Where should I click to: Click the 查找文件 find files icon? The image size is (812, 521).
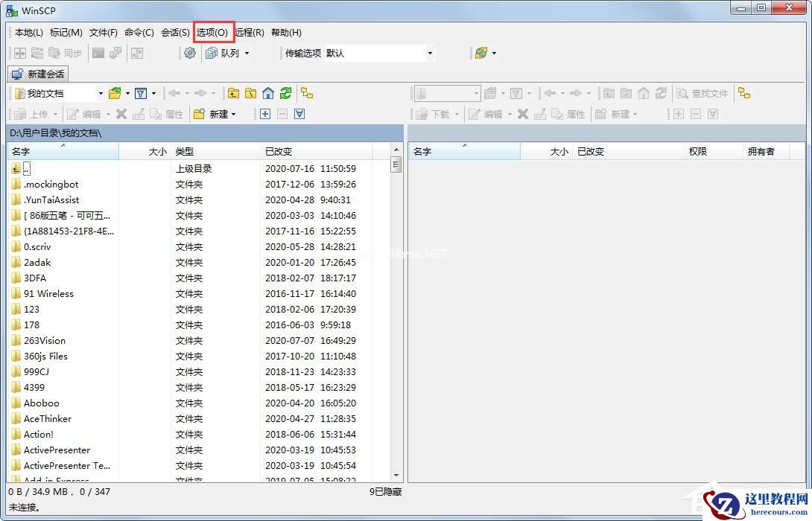[x=703, y=94]
